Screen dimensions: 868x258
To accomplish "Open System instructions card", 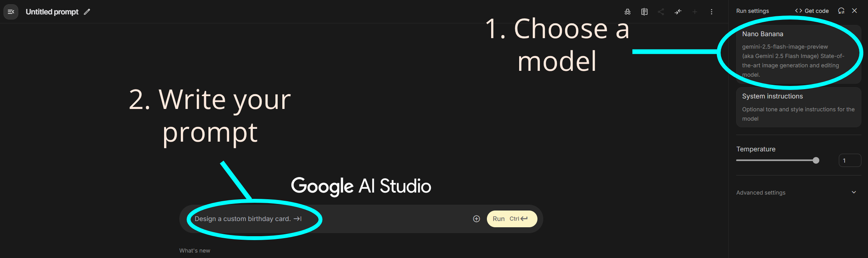I will pos(798,107).
